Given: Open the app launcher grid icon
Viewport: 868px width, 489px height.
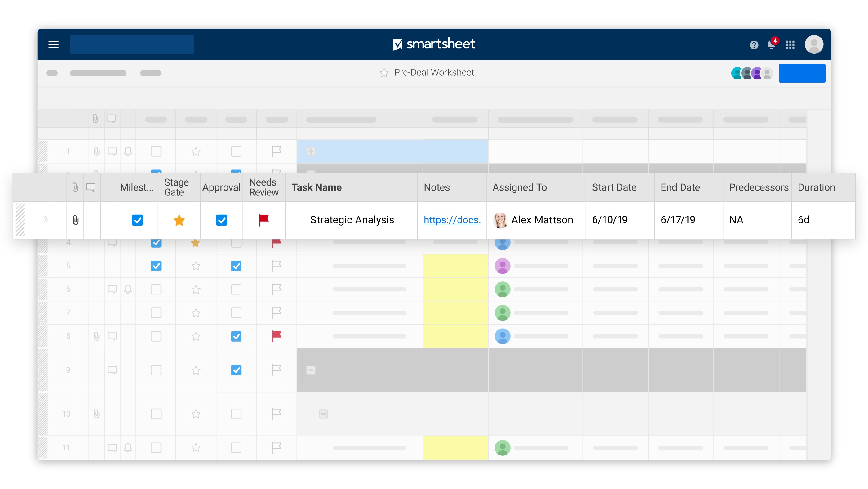Looking at the screenshot, I should 790,45.
